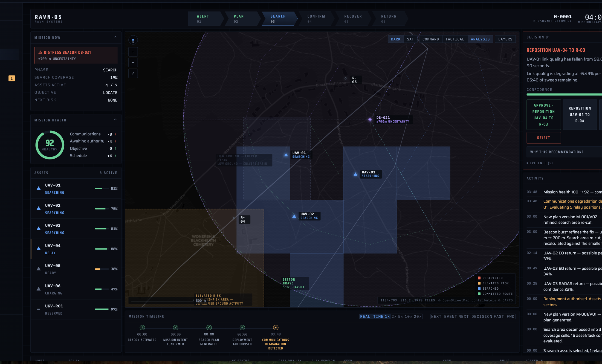Collapse the Mission Health panel
The width and height of the screenshot is (602, 364).
pyautogui.click(x=115, y=120)
